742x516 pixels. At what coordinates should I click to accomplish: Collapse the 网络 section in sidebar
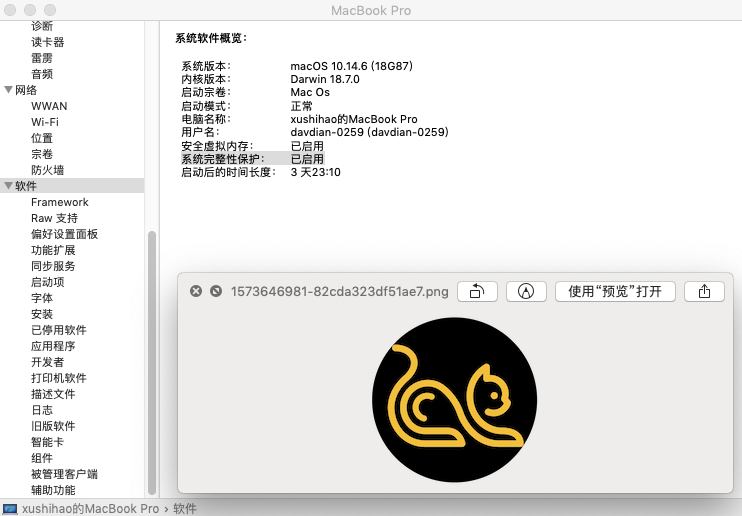click(x=8, y=90)
